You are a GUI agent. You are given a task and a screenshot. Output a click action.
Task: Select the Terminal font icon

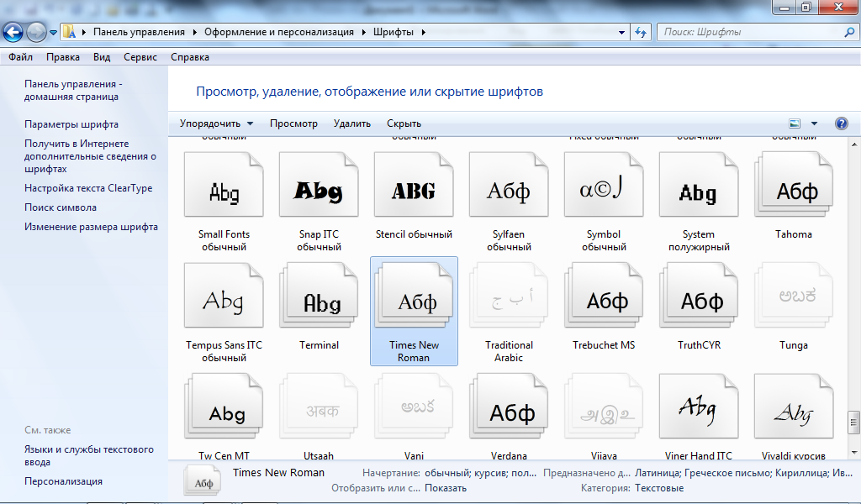coord(319,295)
